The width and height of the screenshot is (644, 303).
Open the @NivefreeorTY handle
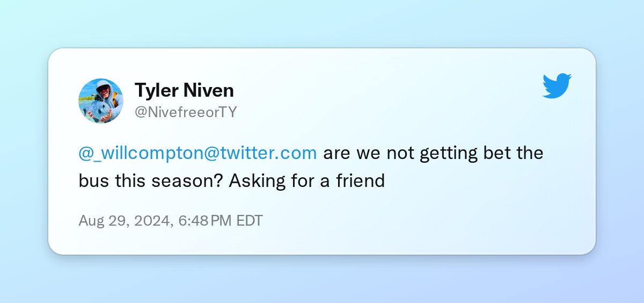click(186, 112)
